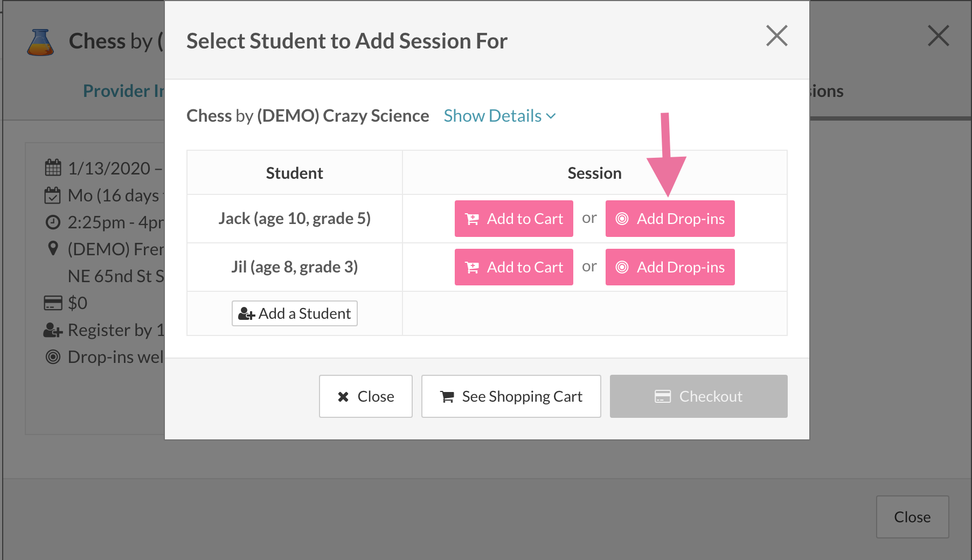Click the Drop-ins target icon in sidebar
972x560 pixels.
tap(53, 356)
